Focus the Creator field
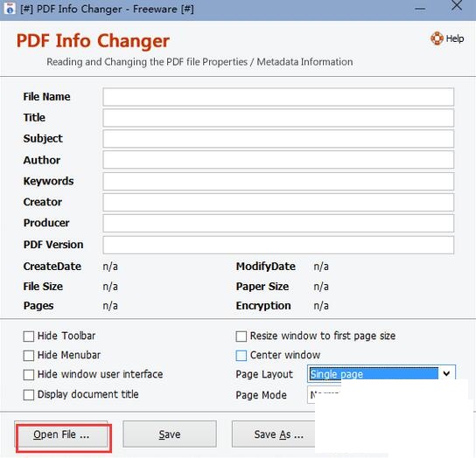The height and width of the screenshot is (458, 476). (x=278, y=202)
